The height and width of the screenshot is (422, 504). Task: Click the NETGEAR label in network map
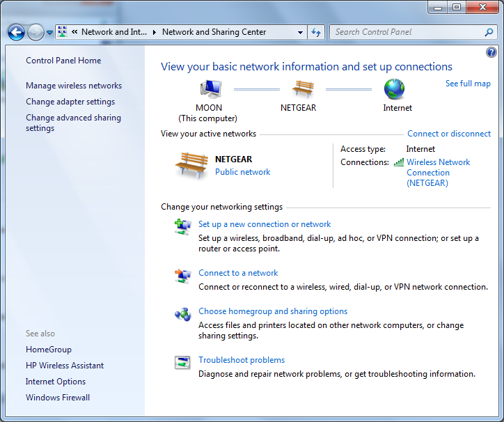[298, 108]
